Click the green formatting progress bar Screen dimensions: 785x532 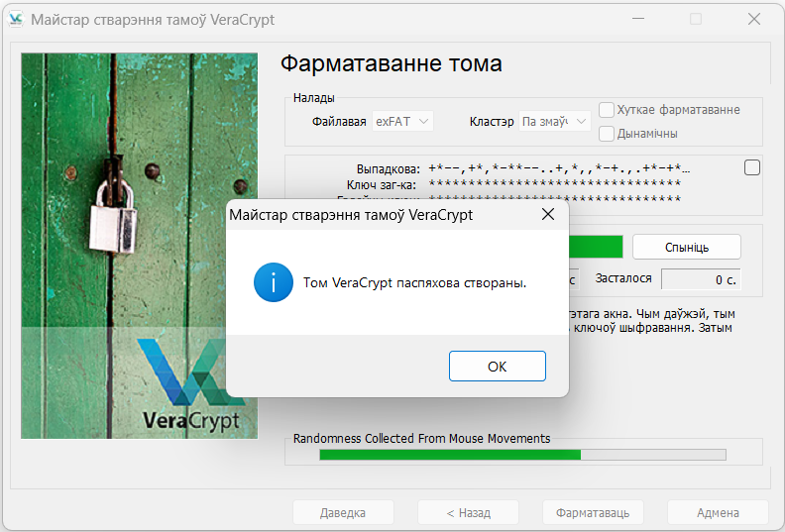pyautogui.click(x=596, y=247)
